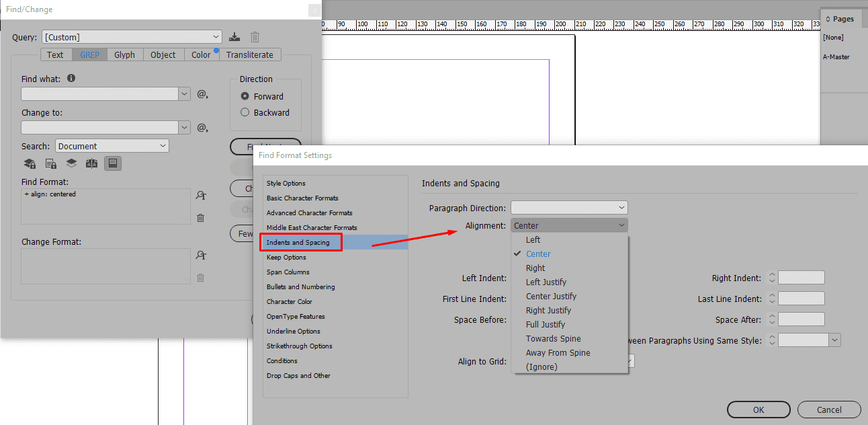Toggle Include Locked Layers and Objects icon
Image resolution: width=868 pixels, height=425 pixels.
click(30, 163)
